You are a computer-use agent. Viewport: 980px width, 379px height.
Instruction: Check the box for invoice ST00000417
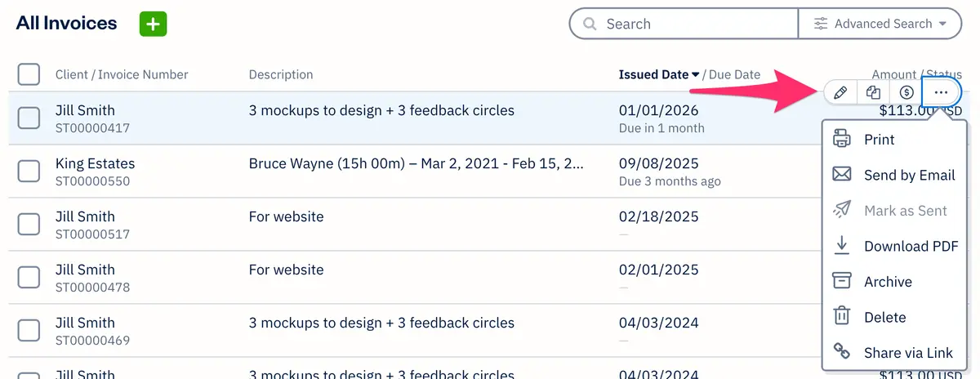click(x=29, y=118)
